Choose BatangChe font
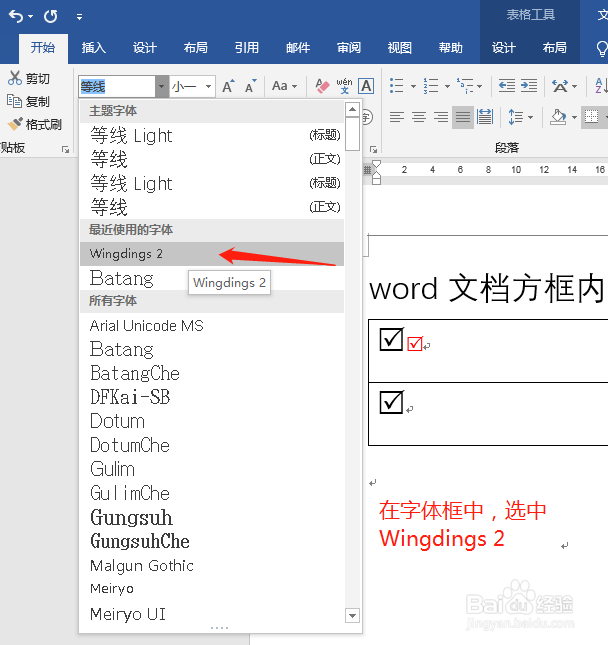Image resolution: width=608 pixels, height=645 pixels. pos(212,374)
